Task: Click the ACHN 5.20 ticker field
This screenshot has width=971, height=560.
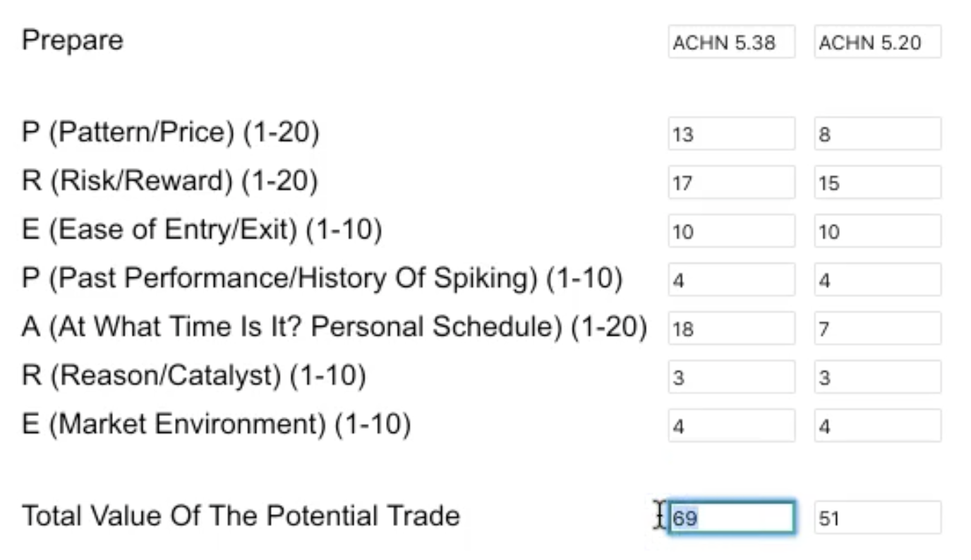Action: click(877, 42)
